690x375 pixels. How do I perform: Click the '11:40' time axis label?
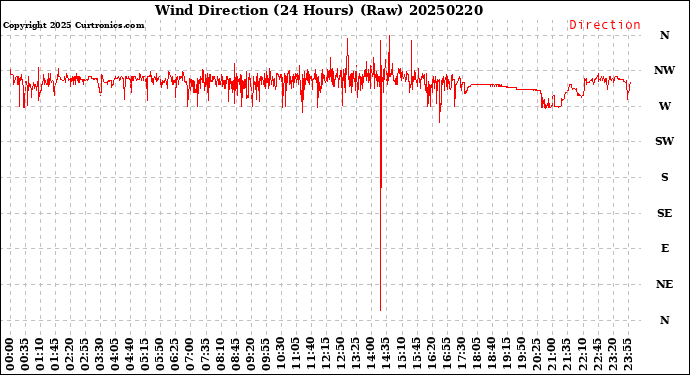tap(310, 355)
